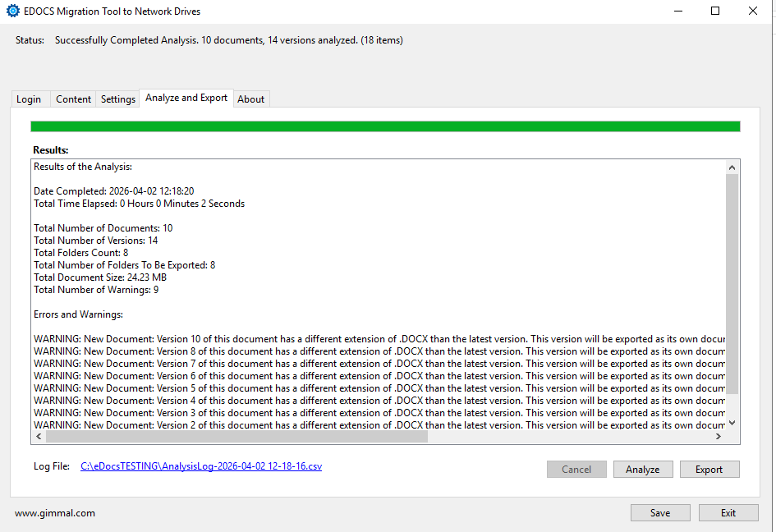
Task: Go to the Settings tab
Action: (x=118, y=99)
